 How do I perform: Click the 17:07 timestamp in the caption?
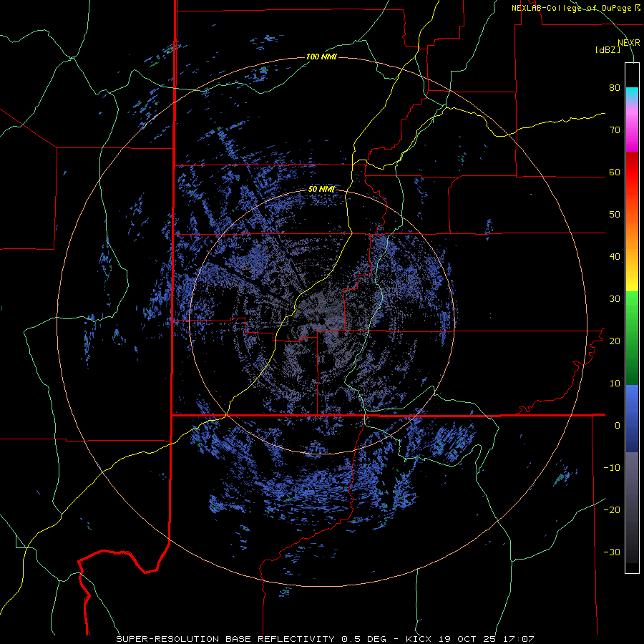point(517,639)
